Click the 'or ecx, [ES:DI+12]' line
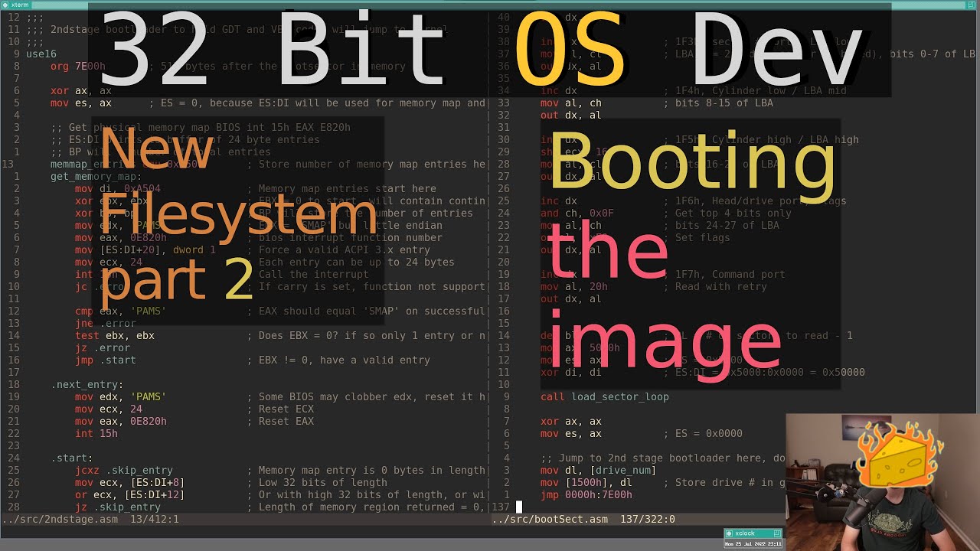The image size is (980, 551). [130, 494]
